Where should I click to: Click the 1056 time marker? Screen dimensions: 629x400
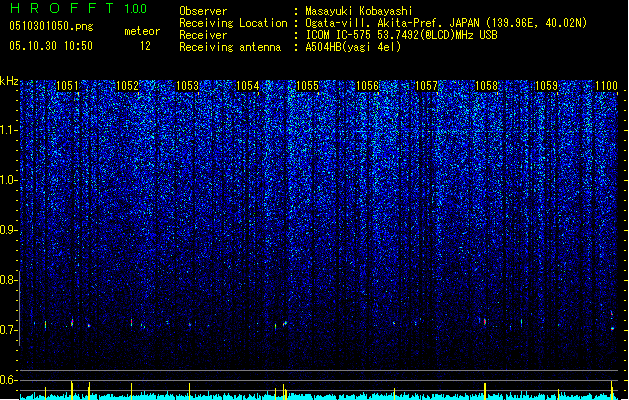tap(367, 86)
